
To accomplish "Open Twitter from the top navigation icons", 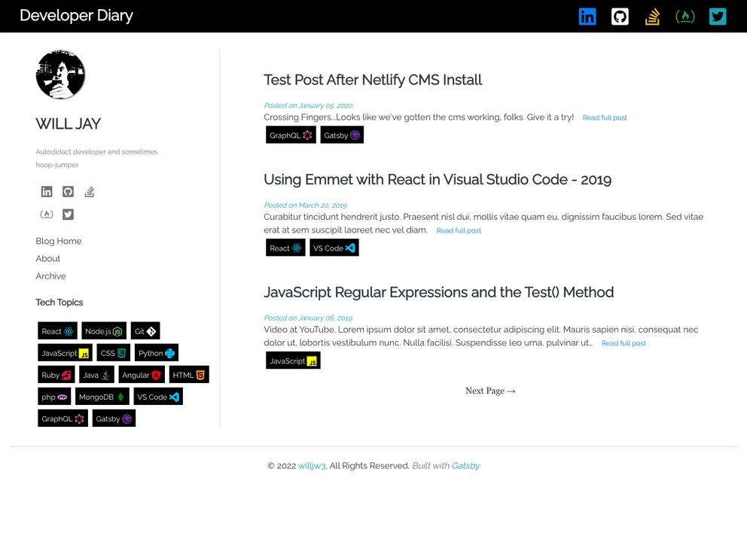I will 716,15.
